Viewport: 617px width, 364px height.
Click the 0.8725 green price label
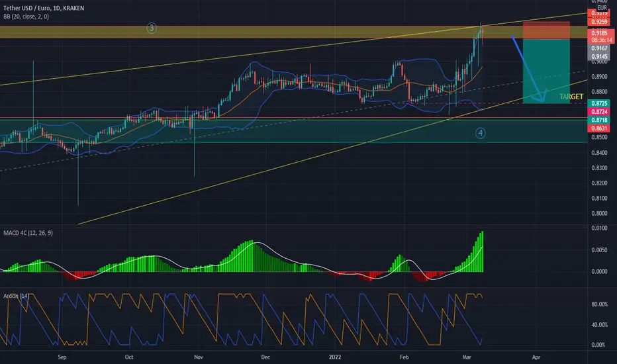point(599,103)
